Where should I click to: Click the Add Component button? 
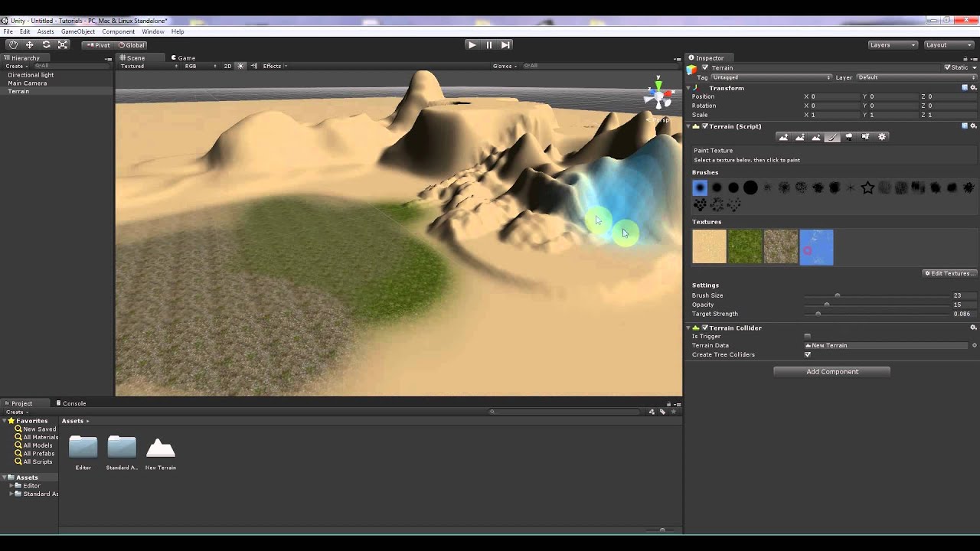pyautogui.click(x=832, y=372)
